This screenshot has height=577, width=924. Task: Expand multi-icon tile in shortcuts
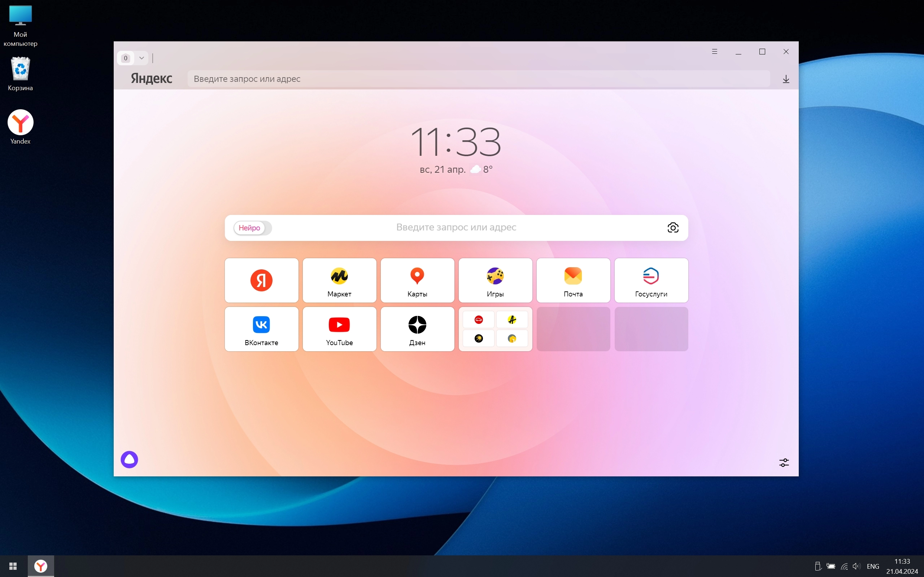496,329
